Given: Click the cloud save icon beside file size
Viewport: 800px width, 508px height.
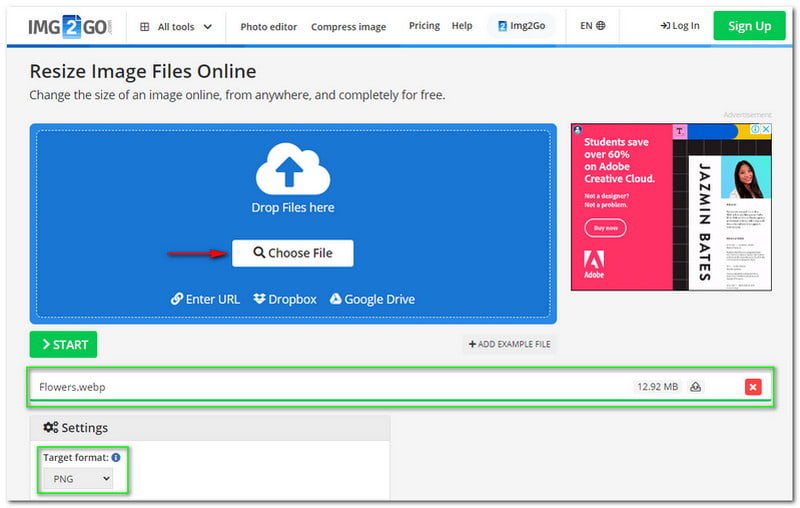Looking at the screenshot, I should (x=696, y=387).
